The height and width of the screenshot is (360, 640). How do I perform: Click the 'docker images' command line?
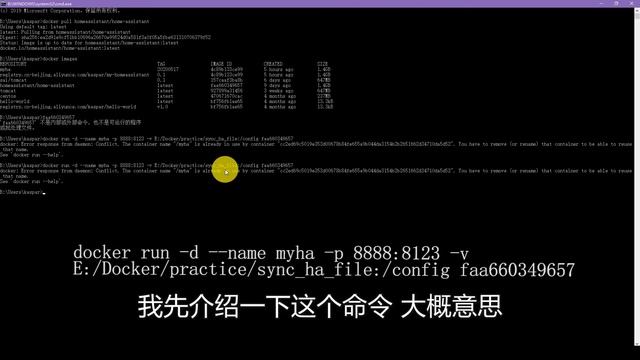coord(39,59)
